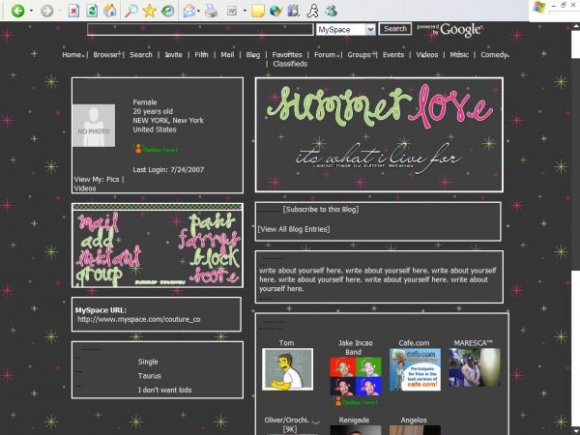This screenshot has width=580, height=435.
Task: Click the vertical page scrollbar
Action: [x=576, y=229]
